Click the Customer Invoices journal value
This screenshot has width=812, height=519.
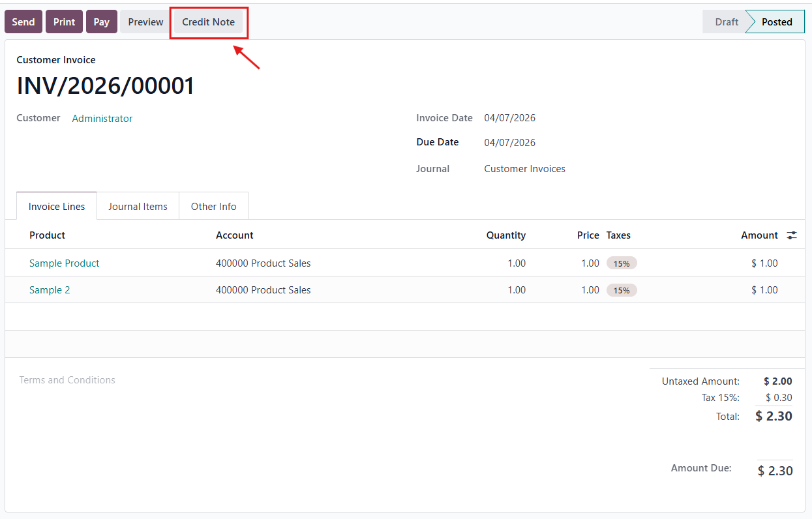[524, 169]
